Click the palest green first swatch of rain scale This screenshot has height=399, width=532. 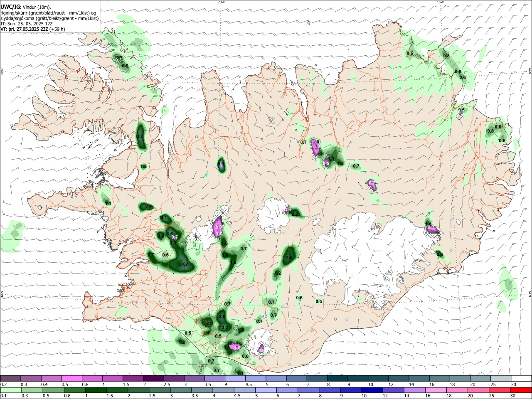coord(11,389)
